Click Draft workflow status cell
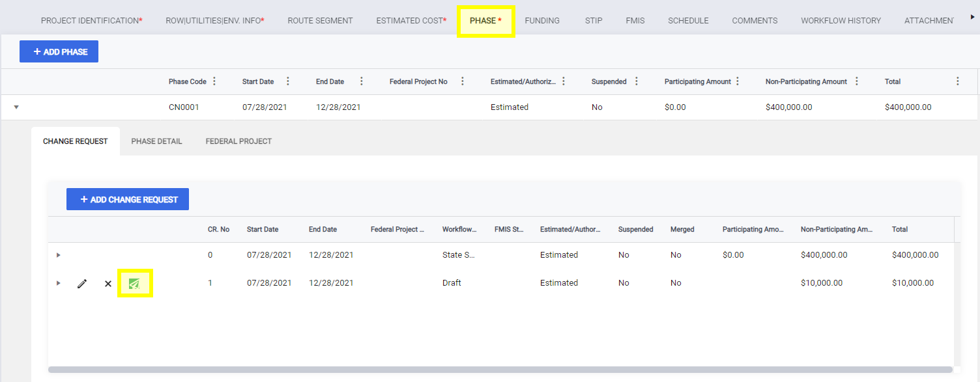 click(x=452, y=283)
